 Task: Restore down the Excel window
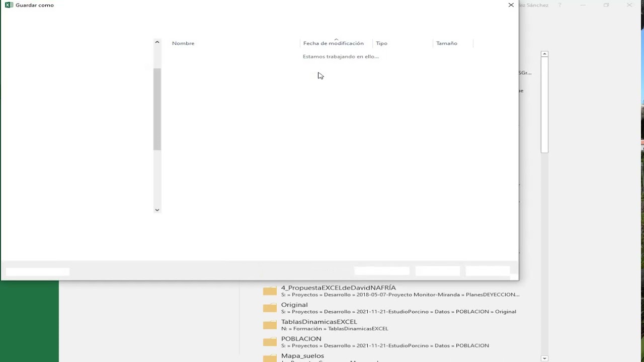pyautogui.click(x=606, y=5)
